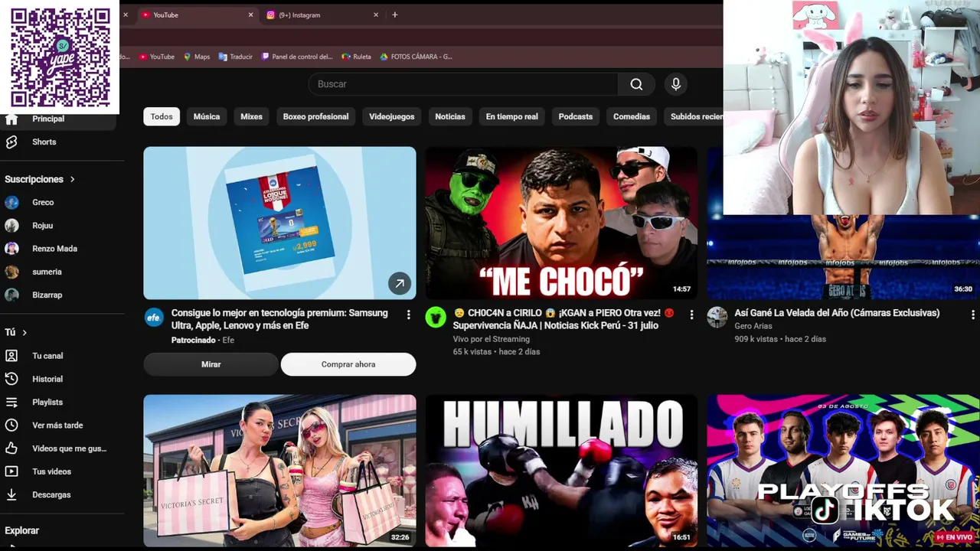980x551 pixels.
Task: Open a new browser tab
Action: click(395, 15)
